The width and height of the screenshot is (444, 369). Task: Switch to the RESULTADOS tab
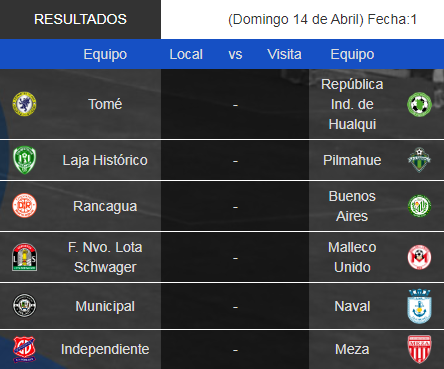80,19
